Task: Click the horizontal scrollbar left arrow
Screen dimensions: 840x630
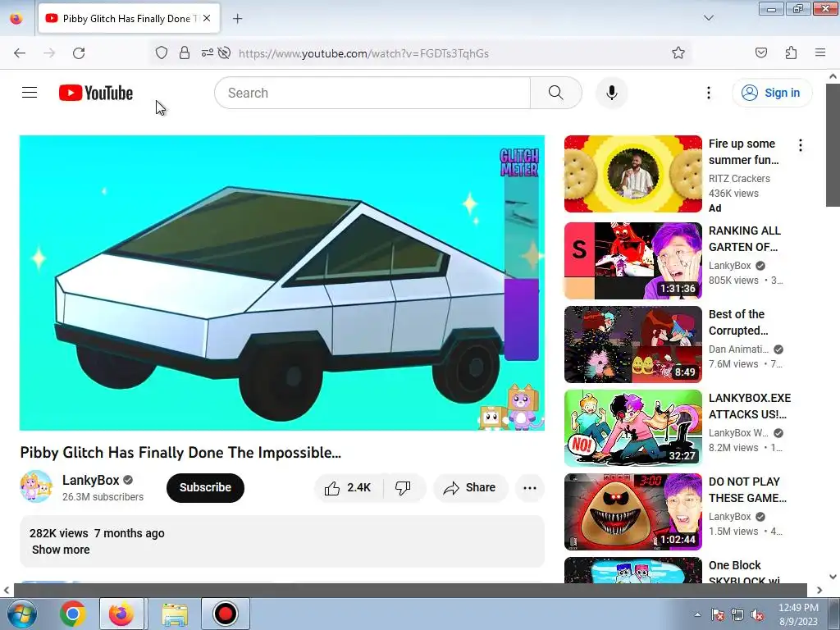Action: [7, 590]
